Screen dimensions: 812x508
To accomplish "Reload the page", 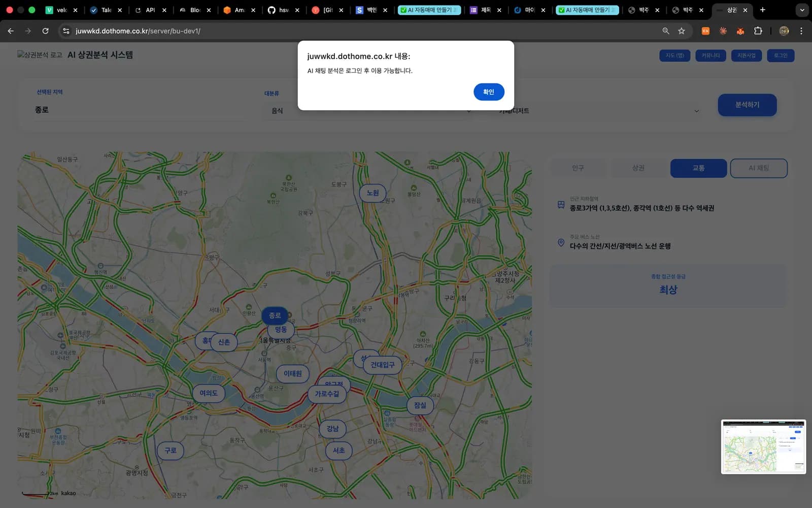I will 45,31.
